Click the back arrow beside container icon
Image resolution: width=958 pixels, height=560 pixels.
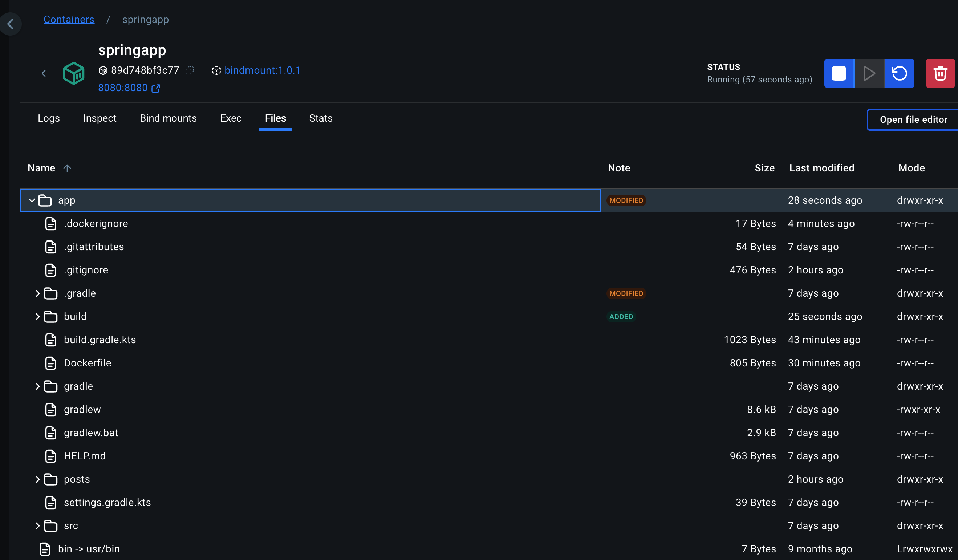[x=44, y=73]
